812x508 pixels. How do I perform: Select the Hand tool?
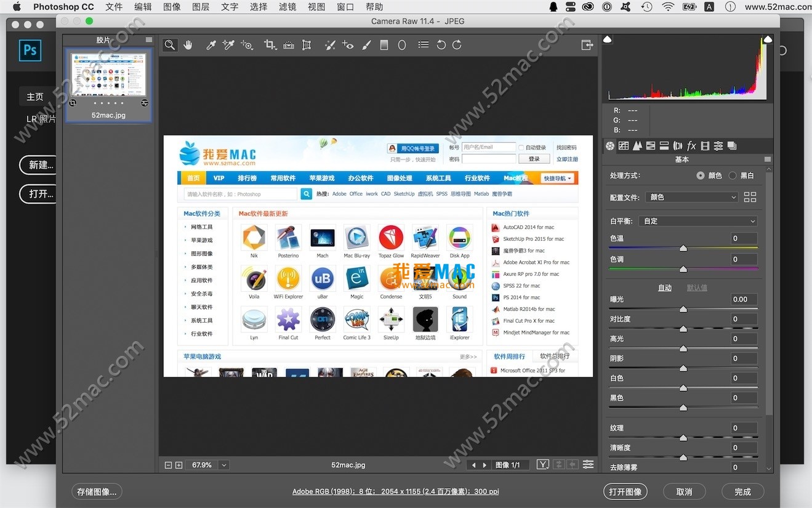point(188,45)
